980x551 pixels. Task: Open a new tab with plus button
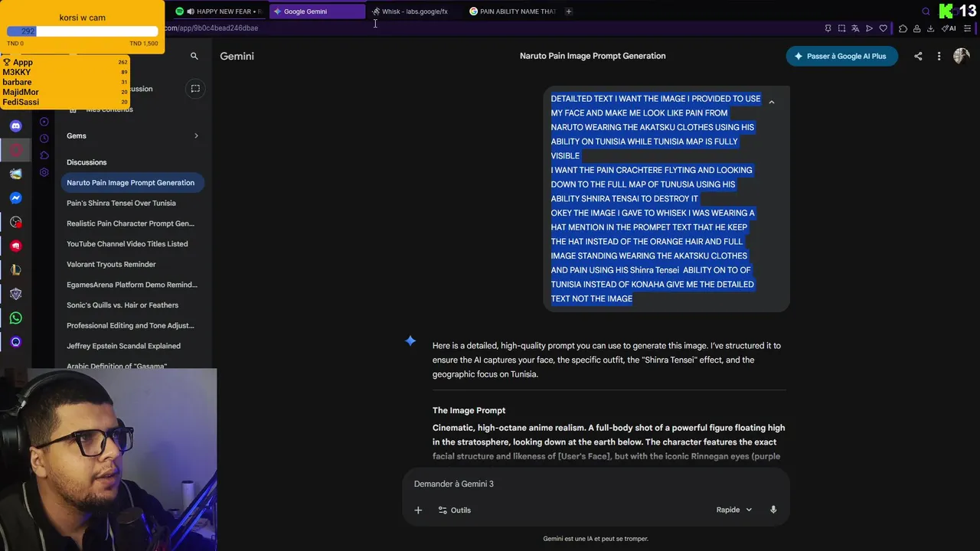pyautogui.click(x=569, y=11)
